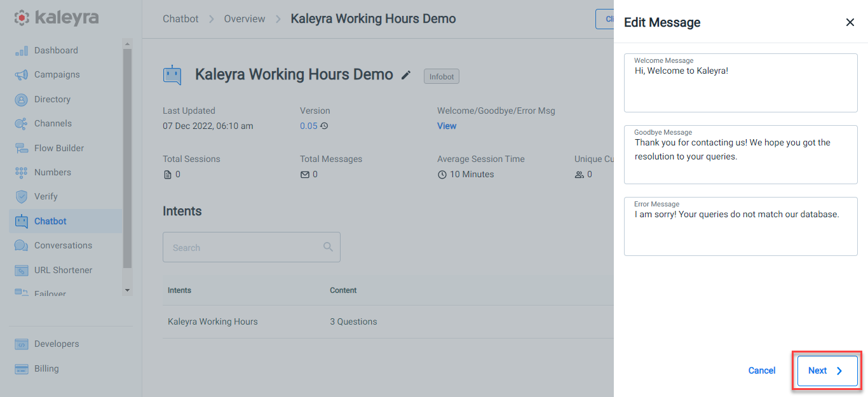The image size is (868, 397).
Task: Go to Billing page
Action: pos(46,369)
